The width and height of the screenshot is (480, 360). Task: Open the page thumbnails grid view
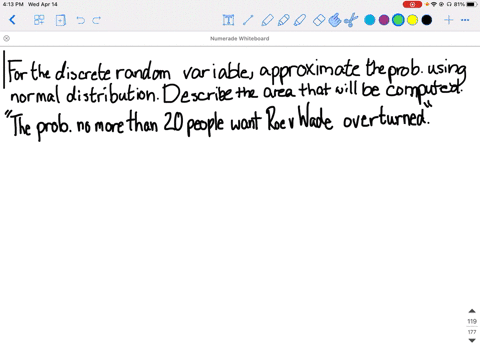[x=39, y=20]
